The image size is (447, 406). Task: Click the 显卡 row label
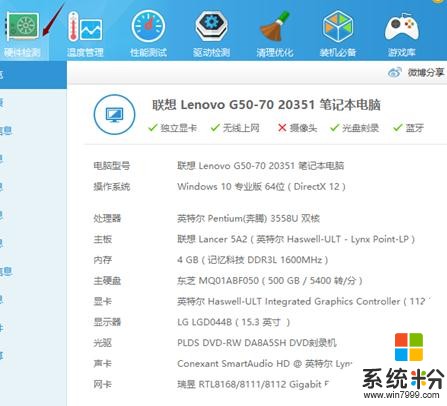pyautogui.click(x=102, y=301)
